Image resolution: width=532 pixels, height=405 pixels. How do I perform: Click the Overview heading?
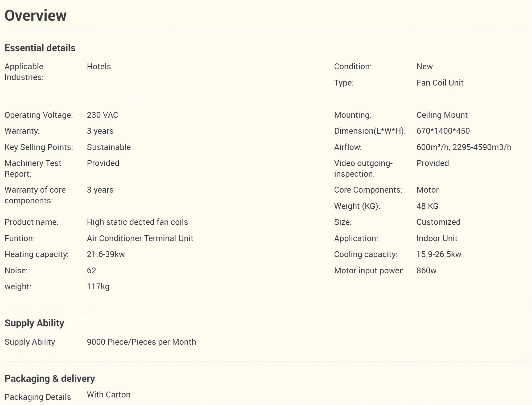coord(35,15)
